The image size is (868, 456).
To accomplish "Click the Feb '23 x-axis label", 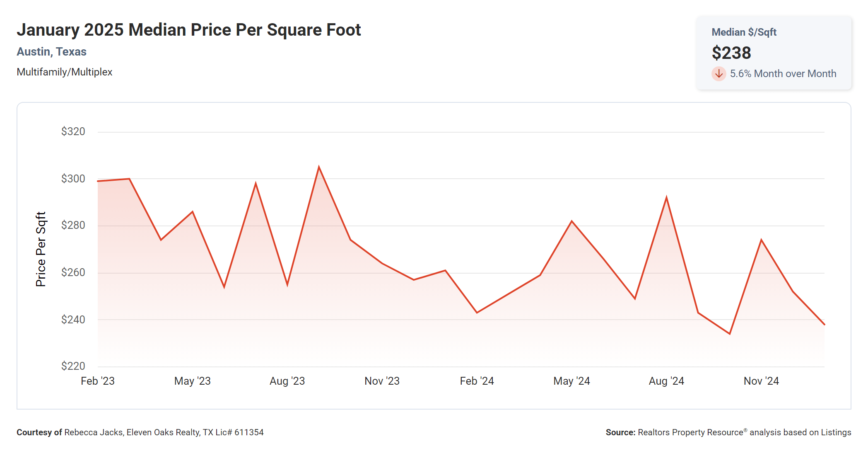I will (98, 381).
